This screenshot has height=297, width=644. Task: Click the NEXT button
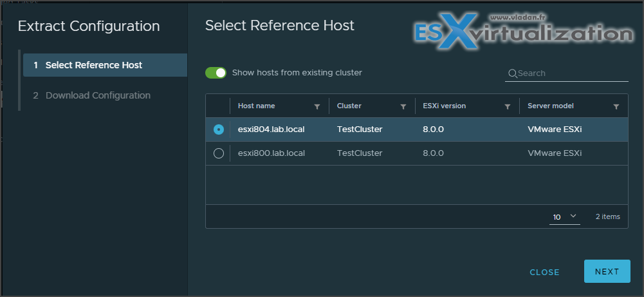607,271
